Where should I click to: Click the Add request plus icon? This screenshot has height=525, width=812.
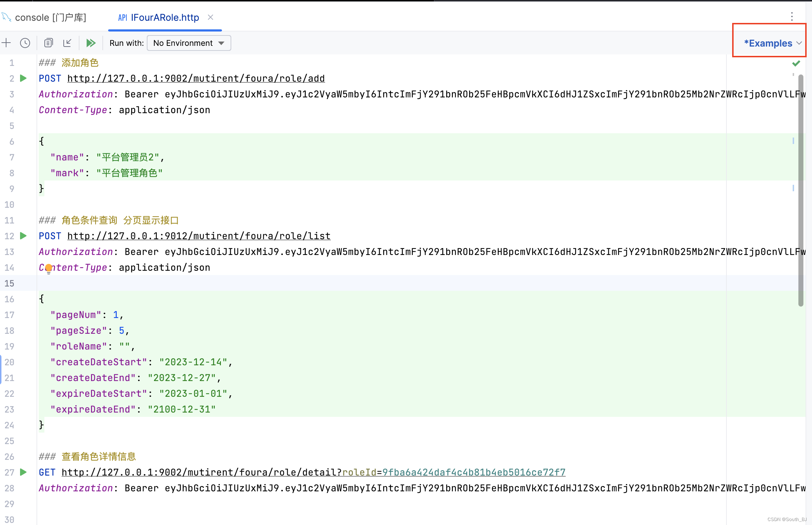[6, 43]
